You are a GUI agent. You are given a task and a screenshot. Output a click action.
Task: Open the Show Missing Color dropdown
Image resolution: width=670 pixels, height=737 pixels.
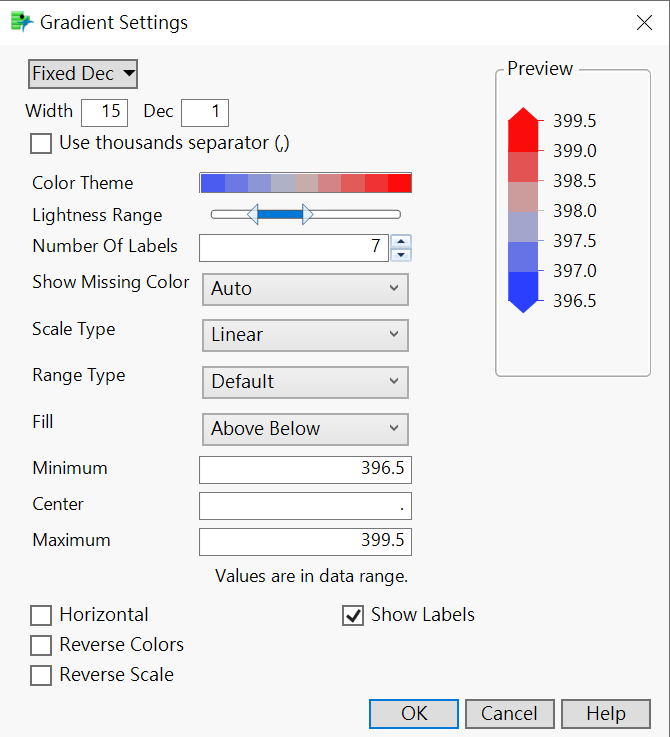305,289
